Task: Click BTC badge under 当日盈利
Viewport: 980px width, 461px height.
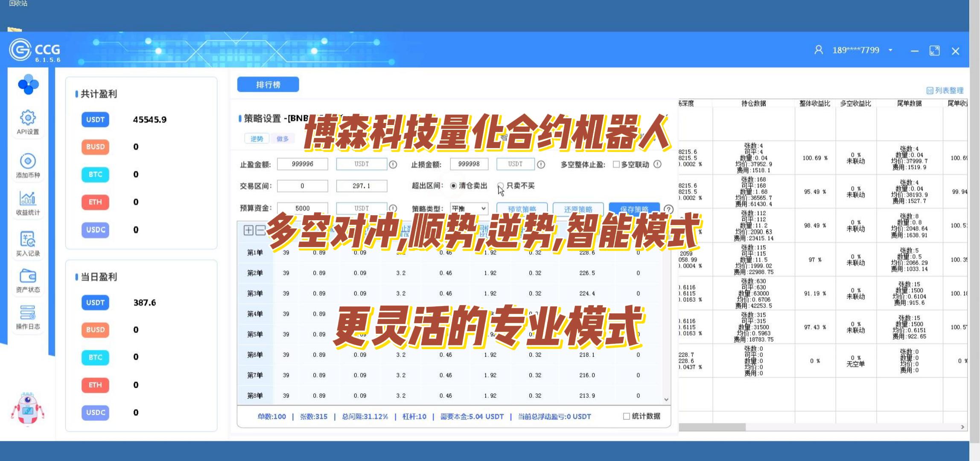Action: [95, 357]
